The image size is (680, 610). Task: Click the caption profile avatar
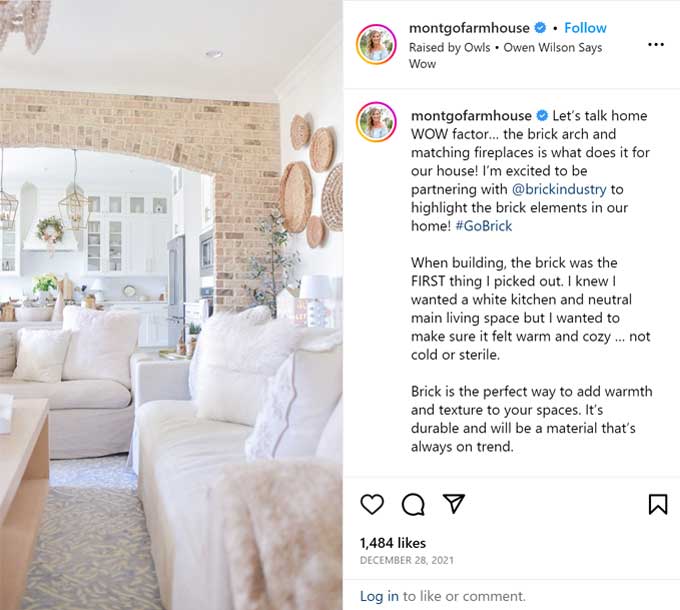pos(376,122)
